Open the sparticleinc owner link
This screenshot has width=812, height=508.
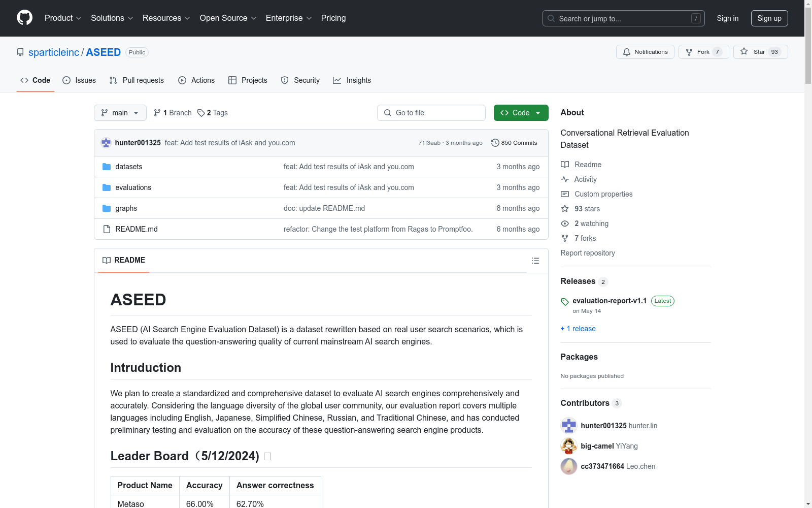point(54,52)
